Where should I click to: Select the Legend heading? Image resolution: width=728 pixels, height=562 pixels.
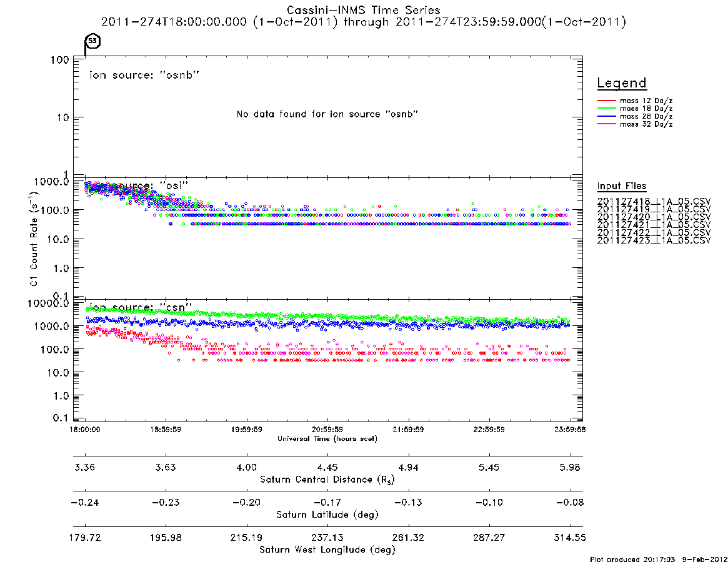(622, 83)
